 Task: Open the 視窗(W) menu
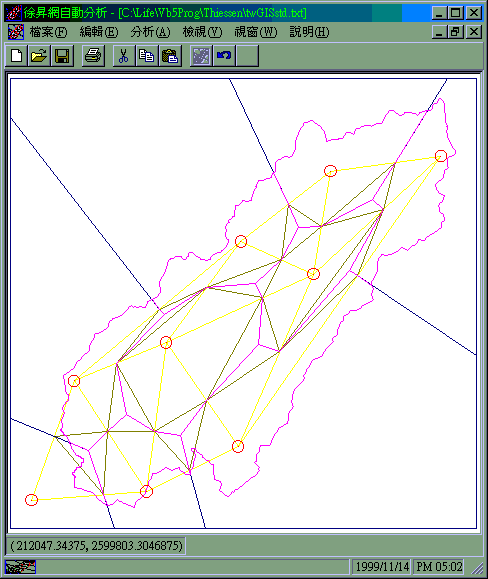255,32
